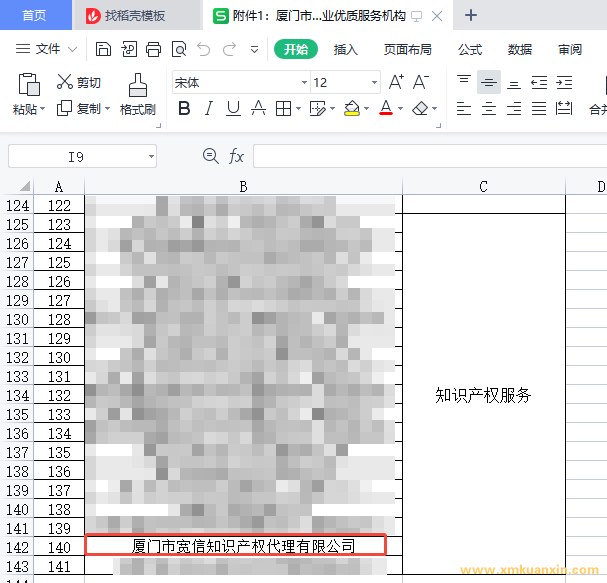
Task: Click the Save icon in quick toolbar
Action: [104, 49]
